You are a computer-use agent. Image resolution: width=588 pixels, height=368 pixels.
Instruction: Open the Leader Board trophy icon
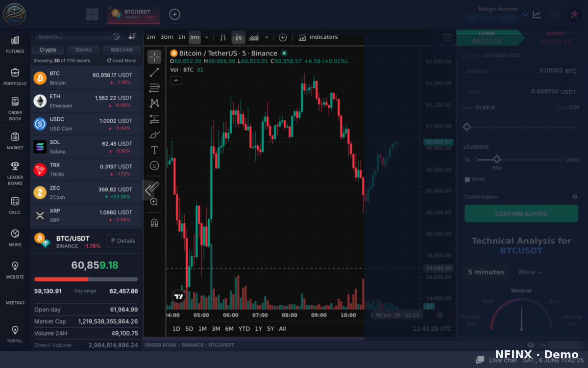click(x=15, y=173)
